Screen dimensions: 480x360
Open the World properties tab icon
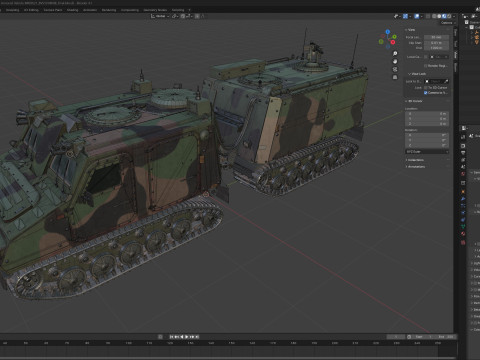[x=463, y=174]
